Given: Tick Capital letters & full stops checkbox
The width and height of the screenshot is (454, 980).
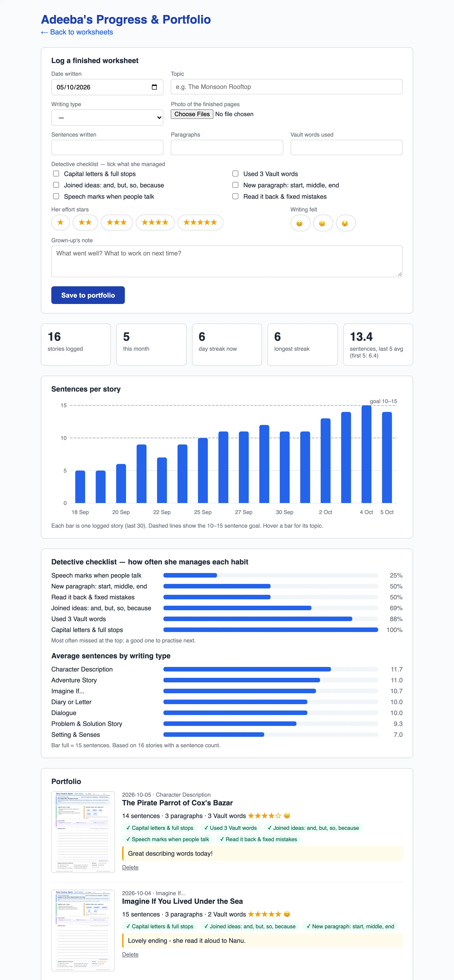Looking at the screenshot, I should pos(56,174).
